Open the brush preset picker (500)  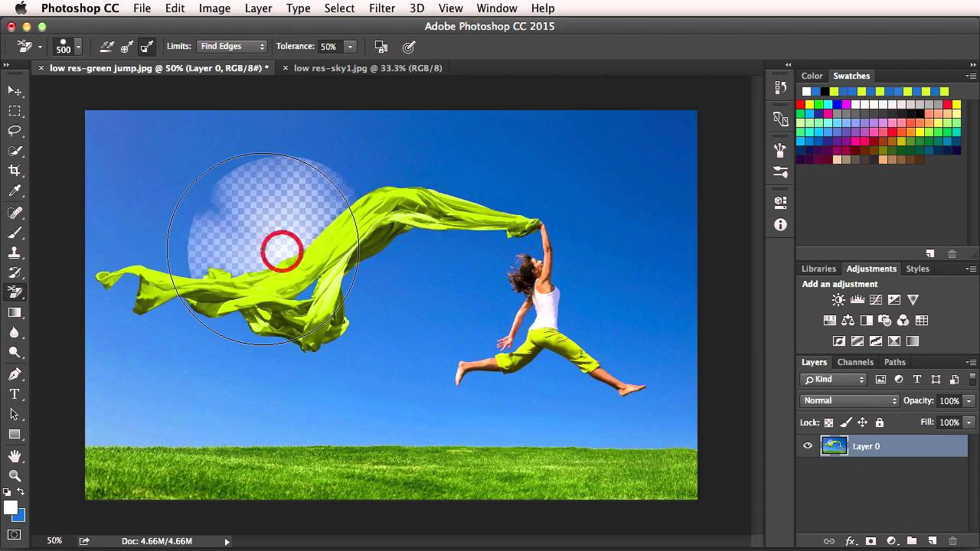[x=67, y=47]
